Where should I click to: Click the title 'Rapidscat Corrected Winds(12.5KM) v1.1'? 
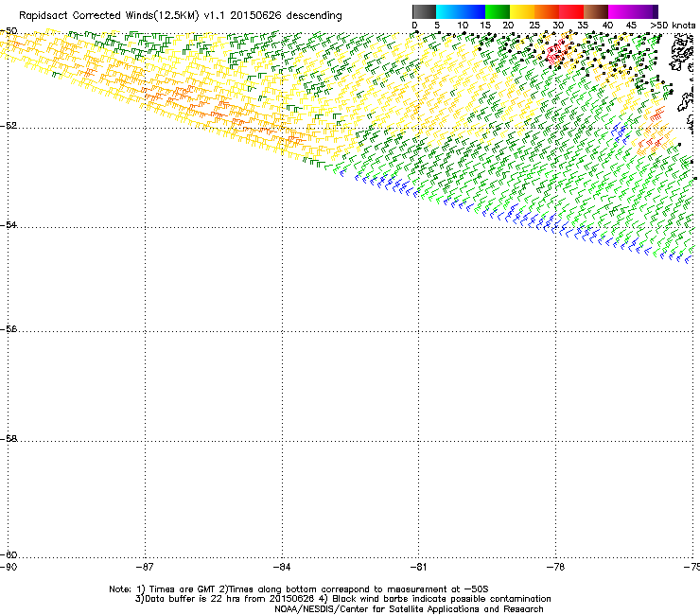tap(123, 16)
